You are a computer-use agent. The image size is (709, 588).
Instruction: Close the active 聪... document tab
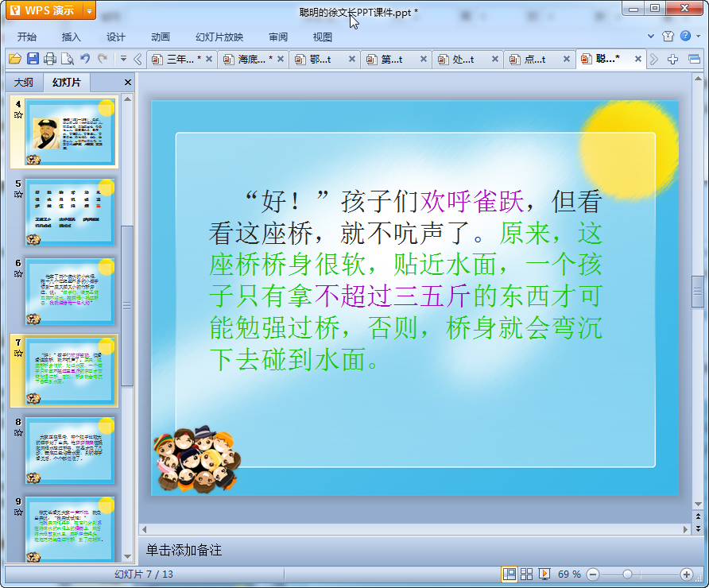click(638, 59)
